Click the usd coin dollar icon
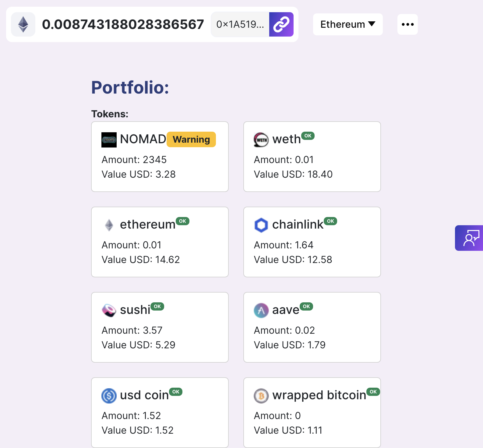Image resolution: width=483 pixels, height=448 pixels. [109, 396]
